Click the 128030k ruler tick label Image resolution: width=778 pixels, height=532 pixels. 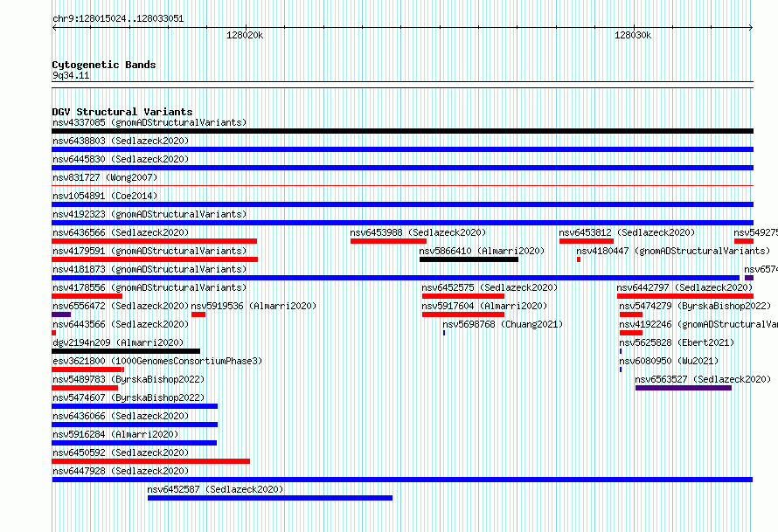click(633, 35)
